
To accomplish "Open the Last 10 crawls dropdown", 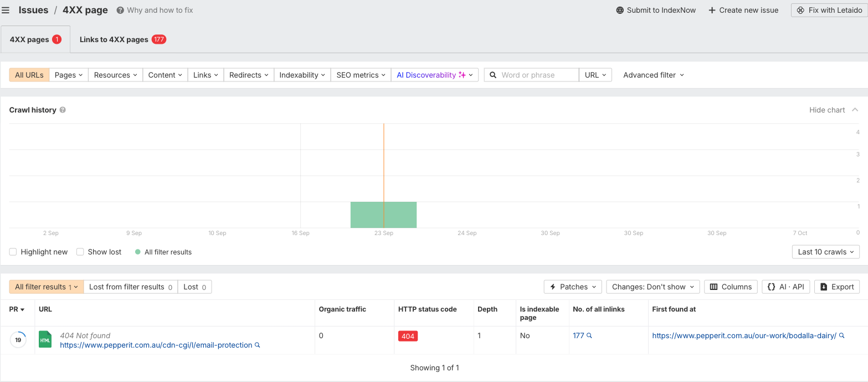I will (x=826, y=252).
